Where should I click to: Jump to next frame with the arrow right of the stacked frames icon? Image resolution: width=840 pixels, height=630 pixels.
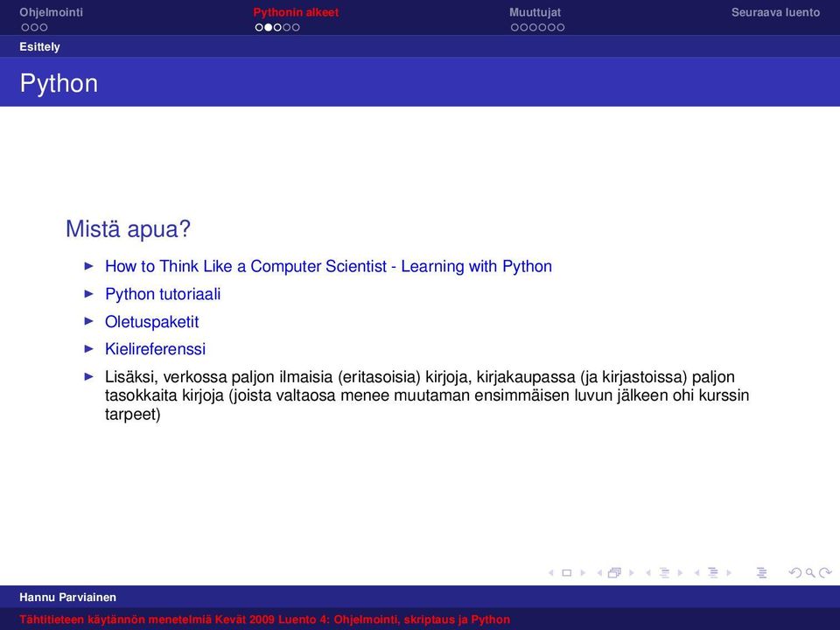click(x=632, y=572)
